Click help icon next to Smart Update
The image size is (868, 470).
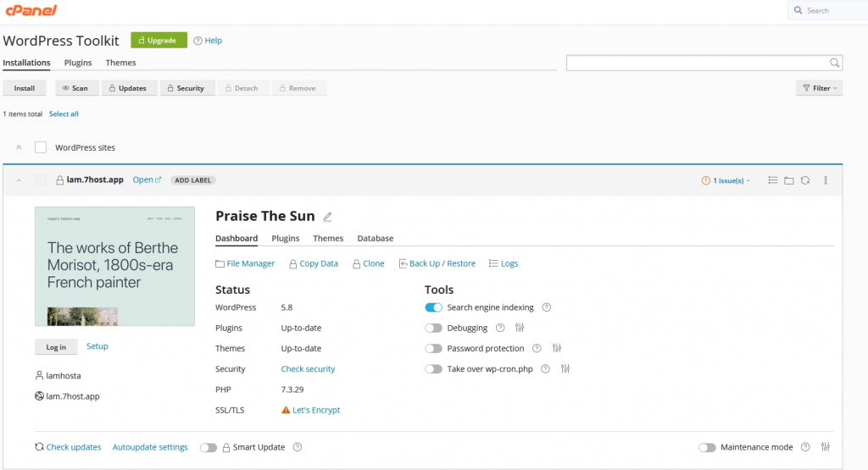point(298,447)
